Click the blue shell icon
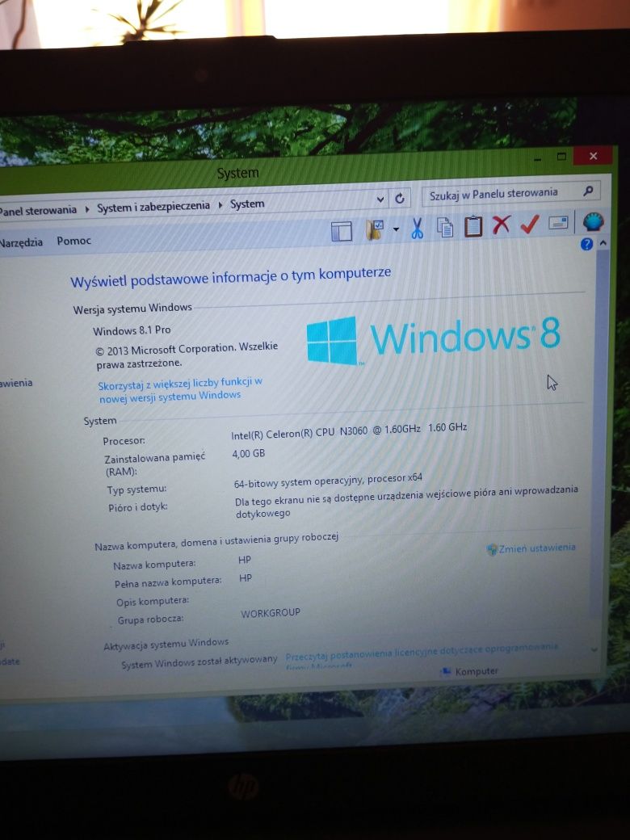 [593, 221]
